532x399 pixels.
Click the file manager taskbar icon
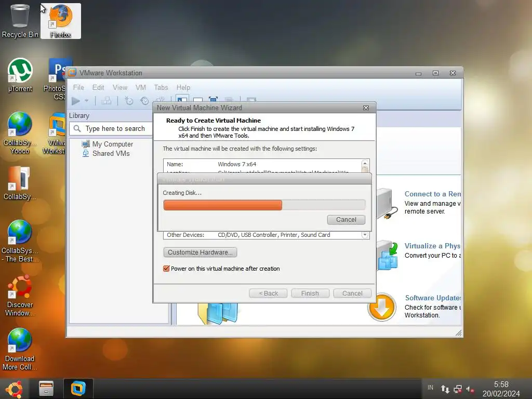(x=46, y=389)
